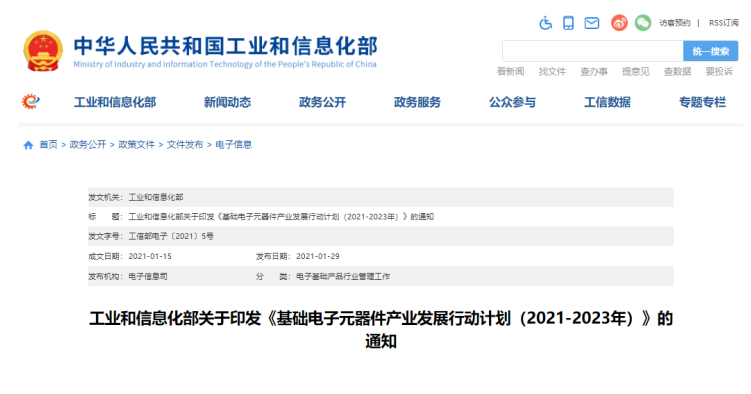Open 访客预约 link
Image resolution: width=751 pixels, height=394 pixels.
[x=674, y=23]
